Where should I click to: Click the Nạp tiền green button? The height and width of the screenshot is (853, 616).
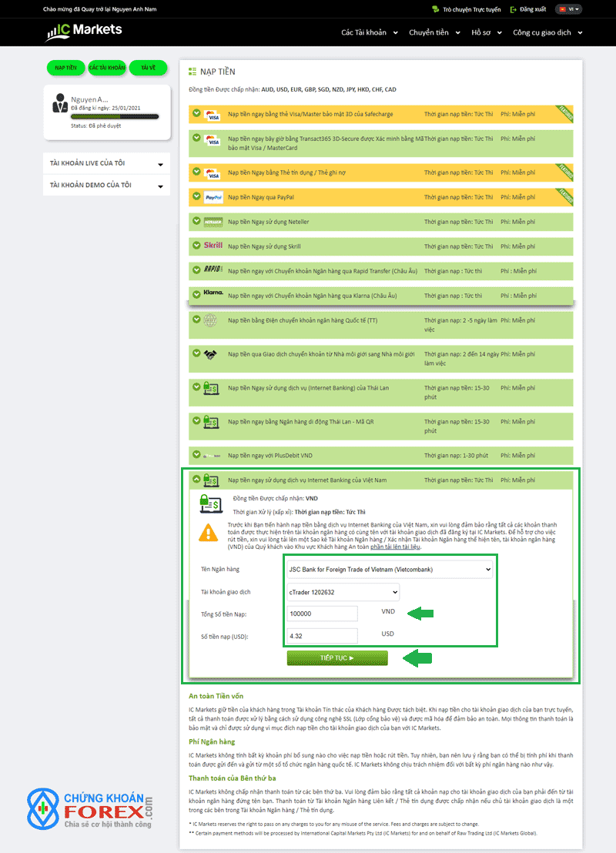[x=65, y=68]
